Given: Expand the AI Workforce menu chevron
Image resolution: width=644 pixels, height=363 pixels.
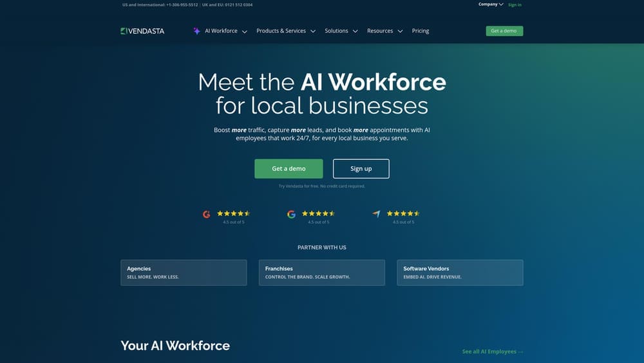Looking at the screenshot, I should point(244,31).
